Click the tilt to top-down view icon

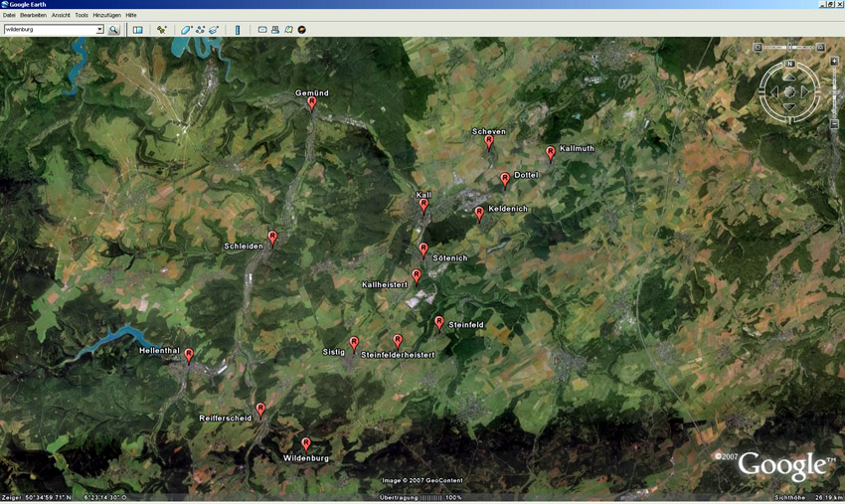(x=758, y=48)
